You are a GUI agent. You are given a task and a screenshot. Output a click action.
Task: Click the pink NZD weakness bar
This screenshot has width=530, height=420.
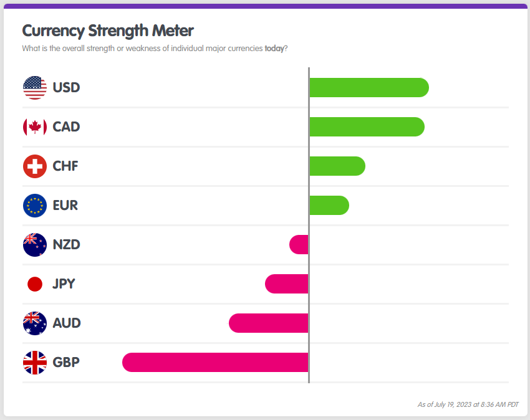click(x=299, y=245)
